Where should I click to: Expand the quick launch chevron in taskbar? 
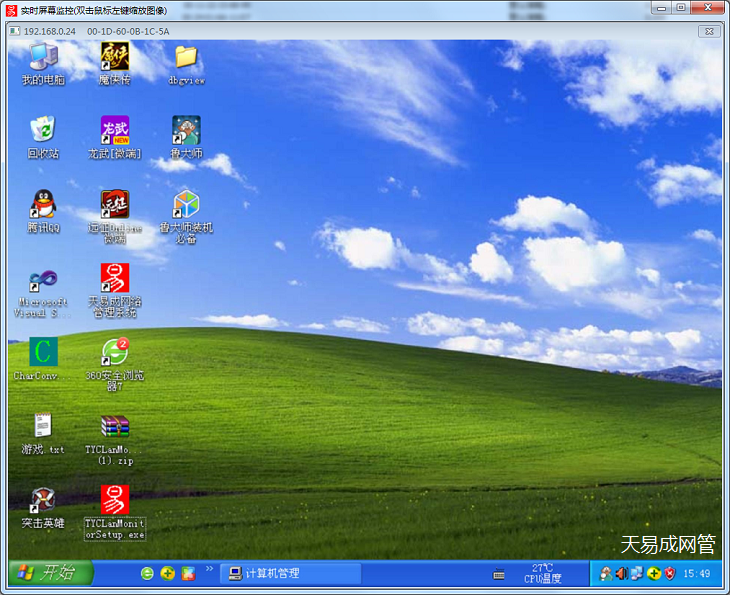pyautogui.click(x=209, y=569)
